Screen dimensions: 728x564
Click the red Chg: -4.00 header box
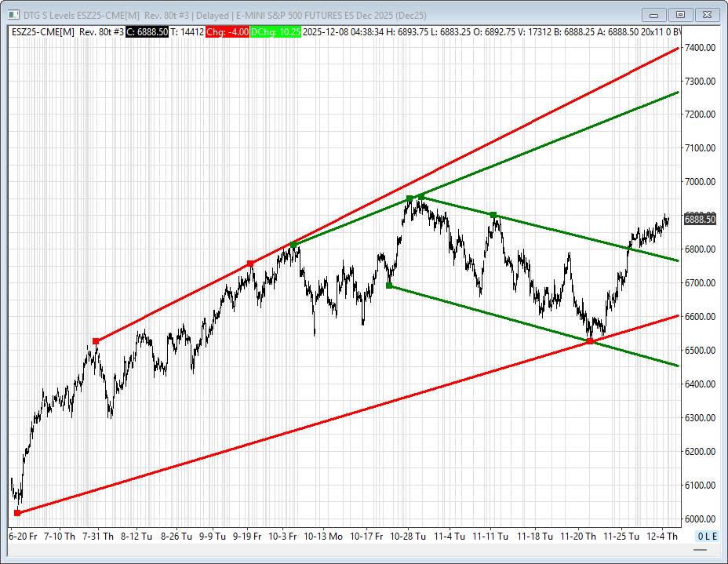click(x=227, y=31)
